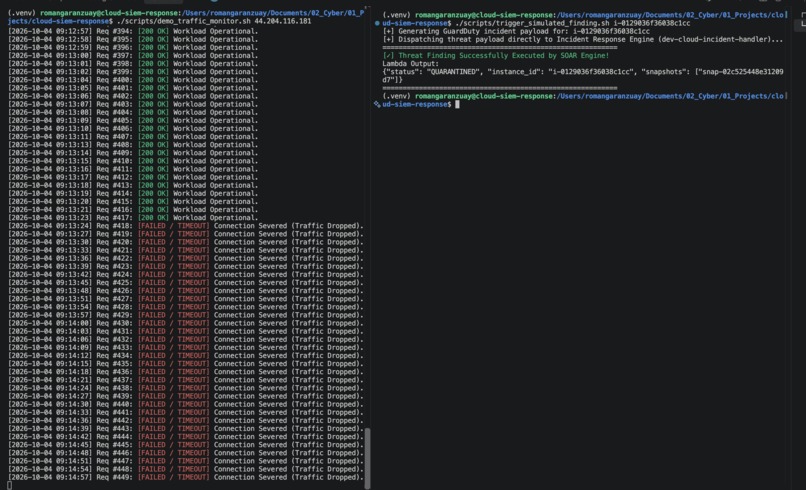Click the 'Req #442' Connection Severed line
The width and height of the screenshot is (806, 490).
(x=186, y=421)
